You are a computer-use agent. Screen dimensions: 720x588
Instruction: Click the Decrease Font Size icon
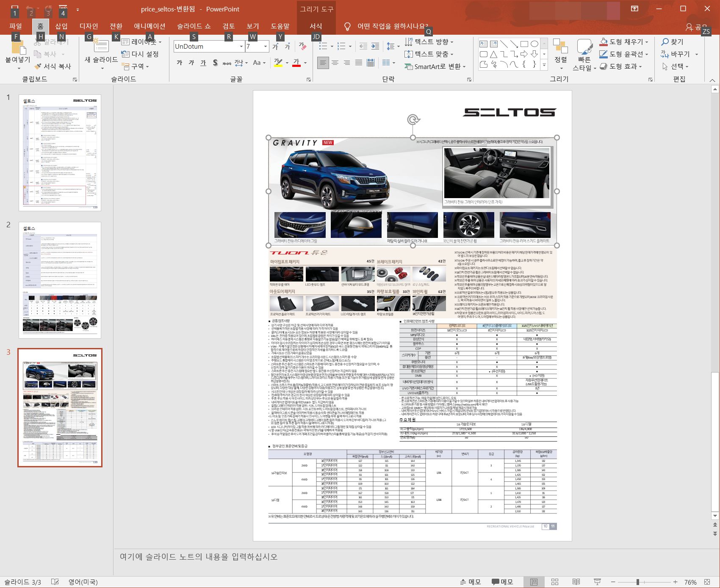[288, 46]
